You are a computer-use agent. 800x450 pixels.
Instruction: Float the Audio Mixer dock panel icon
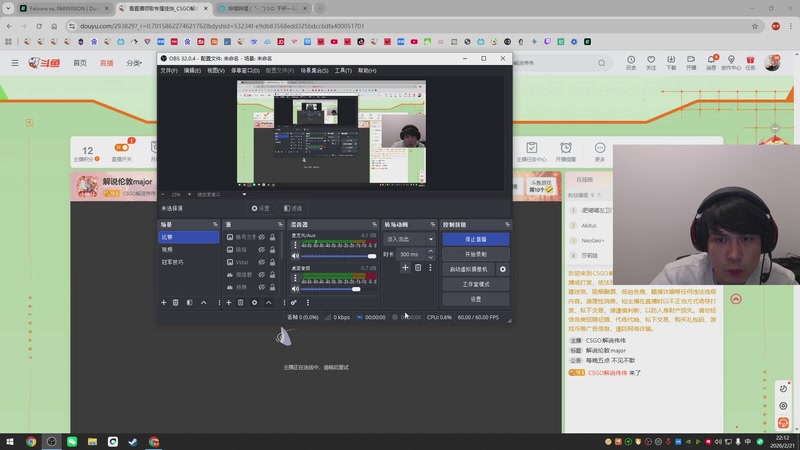374,224
